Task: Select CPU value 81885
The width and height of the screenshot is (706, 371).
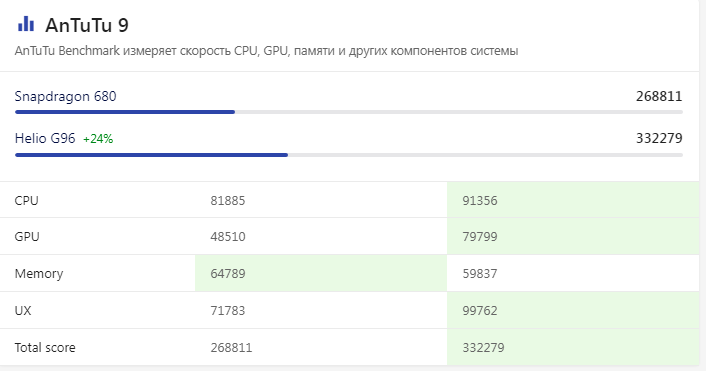Action: click(228, 200)
